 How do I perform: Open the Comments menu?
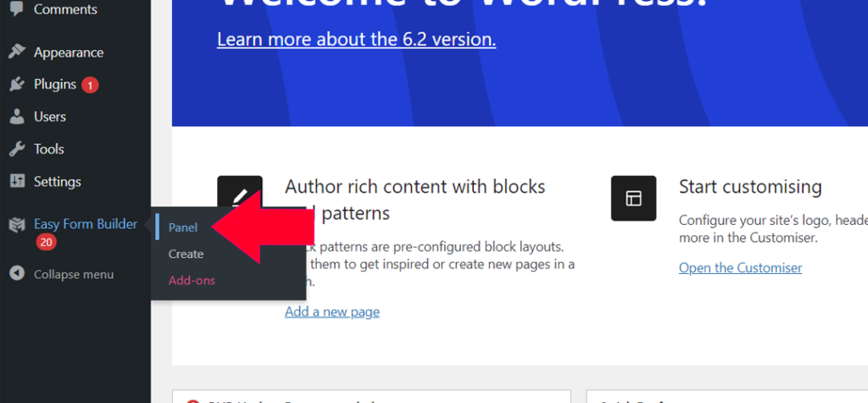point(65,9)
